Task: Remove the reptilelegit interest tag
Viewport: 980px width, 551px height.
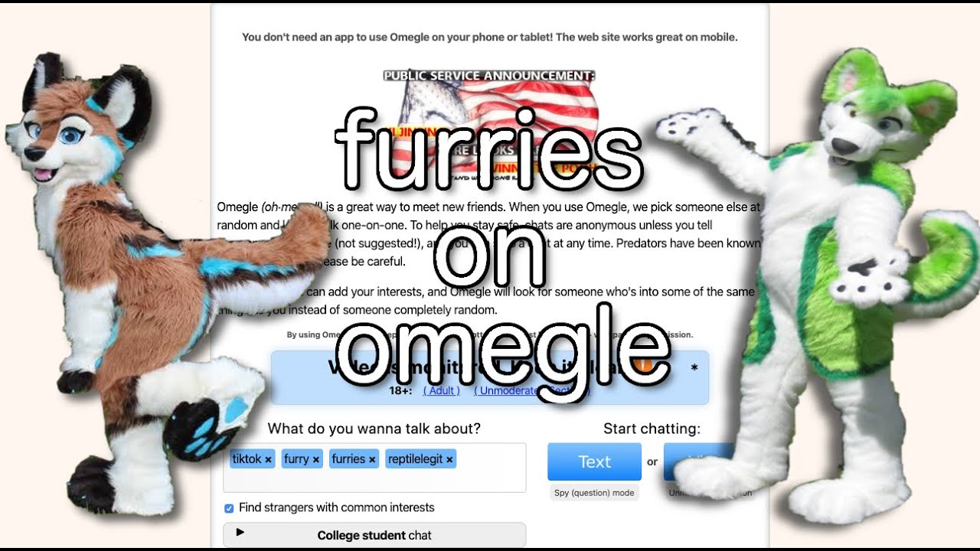Action: pyautogui.click(x=449, y=460)
